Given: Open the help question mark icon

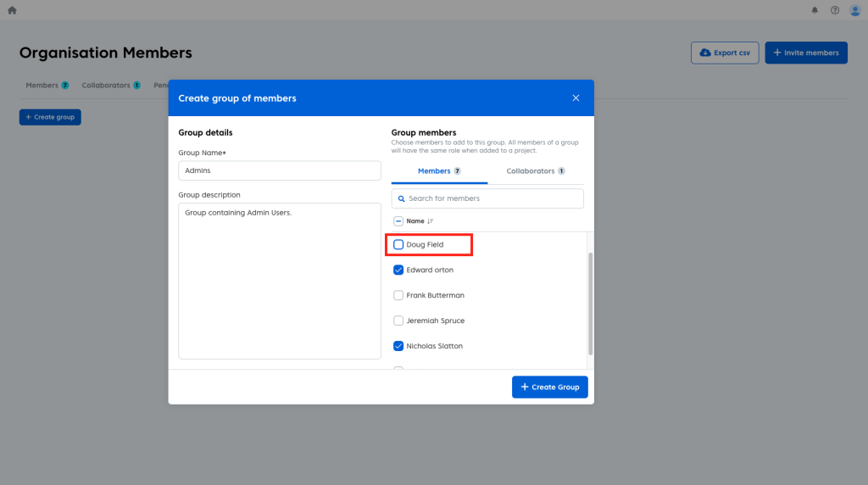Looking at the screenshot, I should 835,10.
